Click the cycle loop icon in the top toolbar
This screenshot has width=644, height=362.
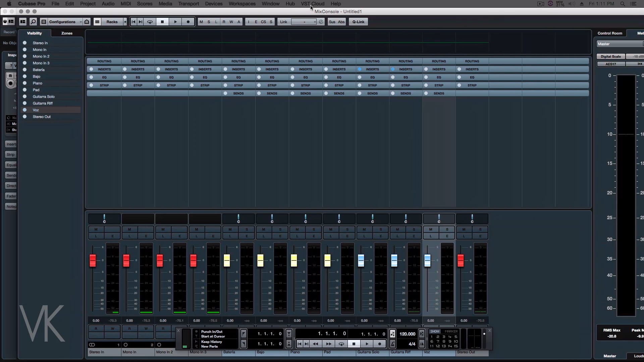click(150, 22)
